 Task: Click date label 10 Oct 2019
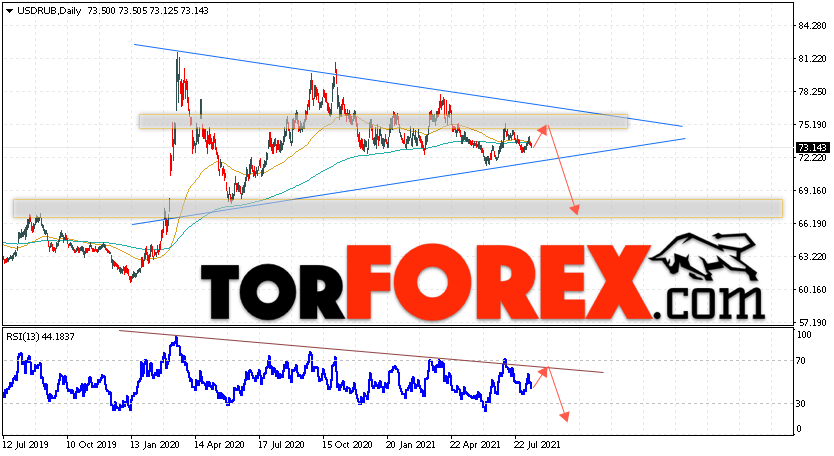(89, 444)
